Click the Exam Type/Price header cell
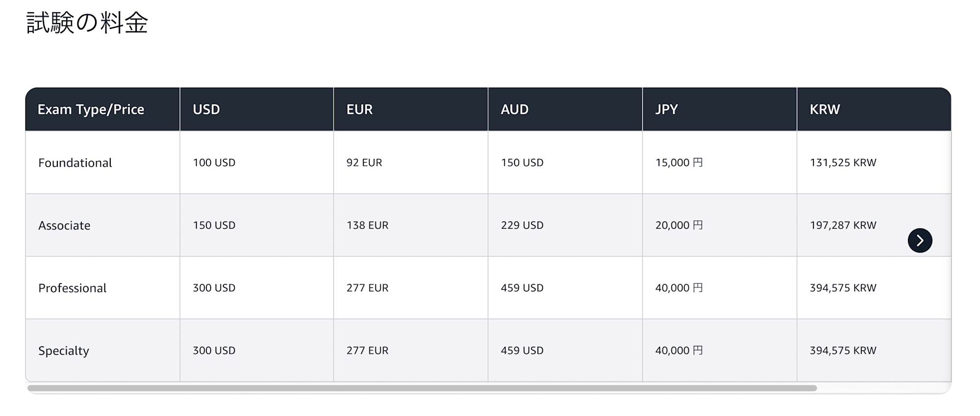The height and width of the screenshot is (416, 980). click(91, 109)
